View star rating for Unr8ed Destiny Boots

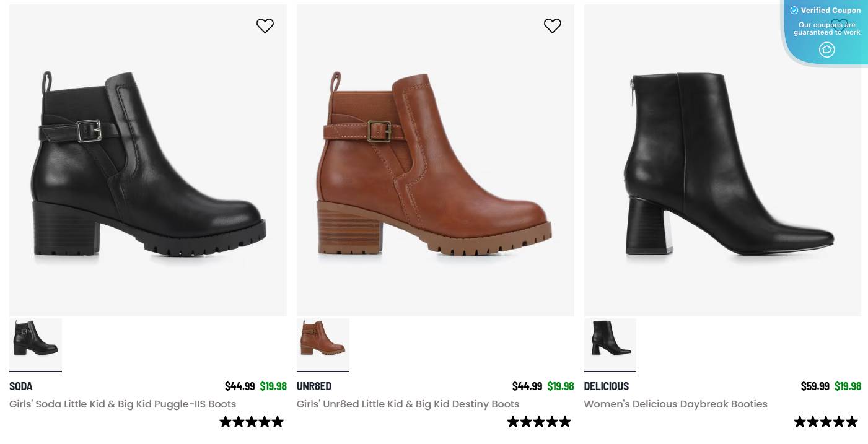click(539, 422)
